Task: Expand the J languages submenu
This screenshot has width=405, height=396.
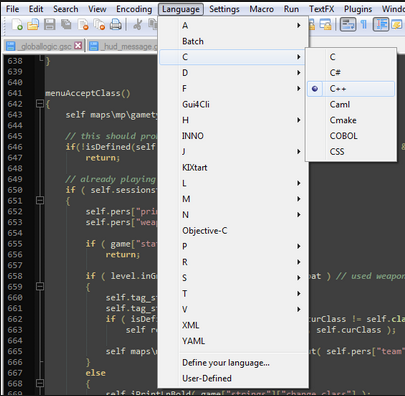Action: [x=233, y=152]
